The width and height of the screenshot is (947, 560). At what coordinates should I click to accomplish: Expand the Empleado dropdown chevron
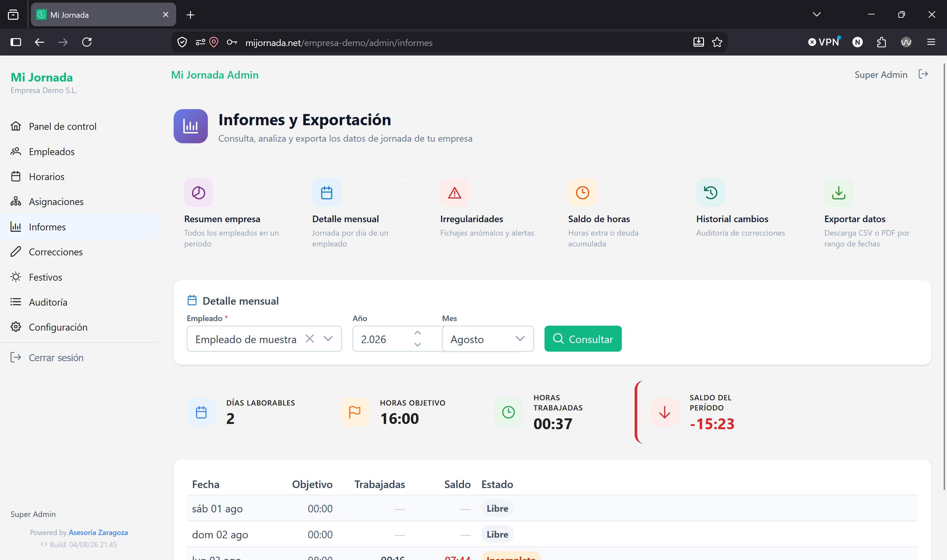click(x=328, y=339)
